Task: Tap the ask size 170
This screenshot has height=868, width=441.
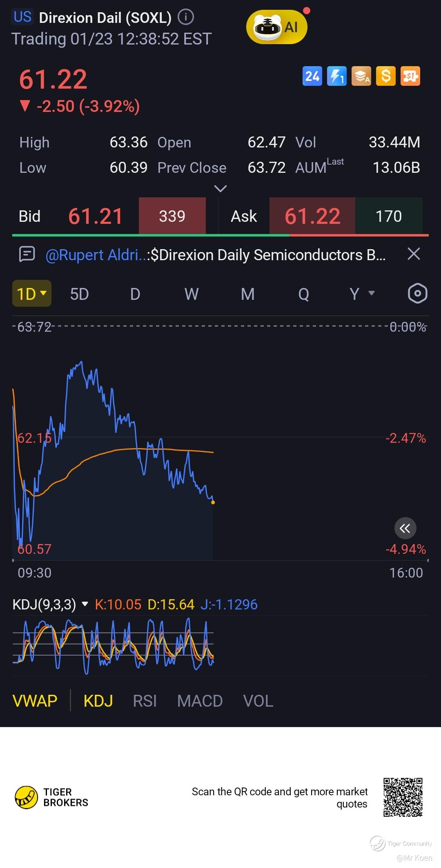Action: coord(389,216)
